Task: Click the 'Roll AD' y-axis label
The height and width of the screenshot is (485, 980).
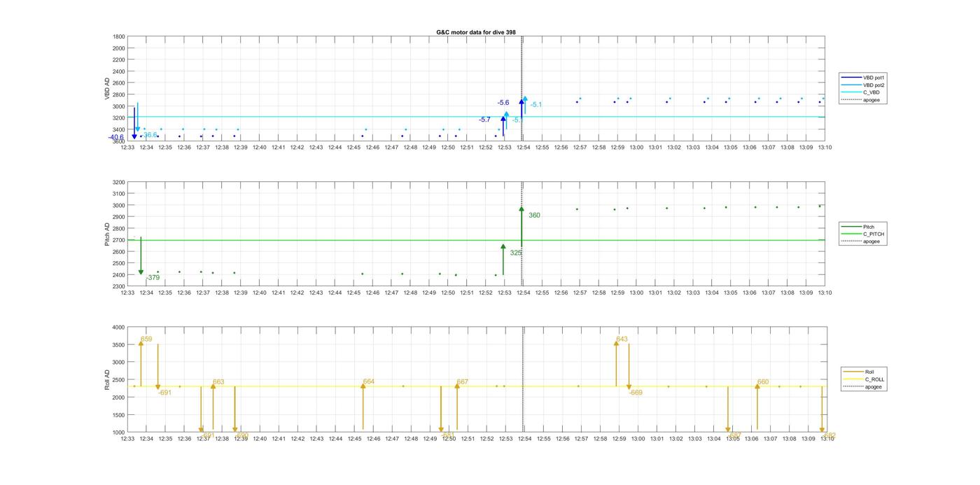Action: [107, 379]
